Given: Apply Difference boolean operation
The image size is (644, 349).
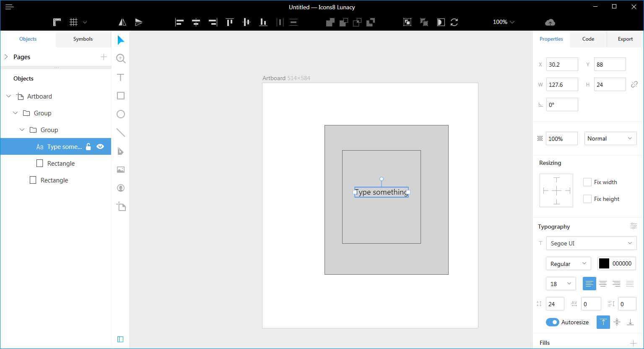Looking at the screenshot, I should tap(371, 22).
